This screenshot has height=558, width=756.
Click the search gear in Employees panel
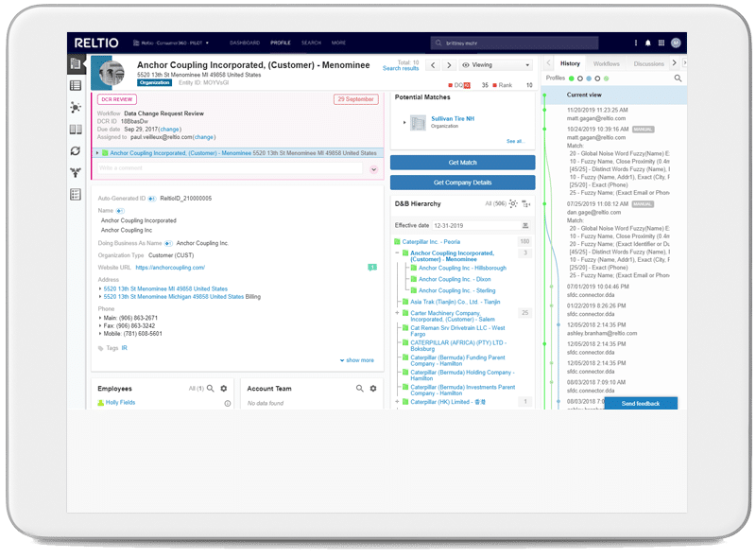click(x=224, y=389)
